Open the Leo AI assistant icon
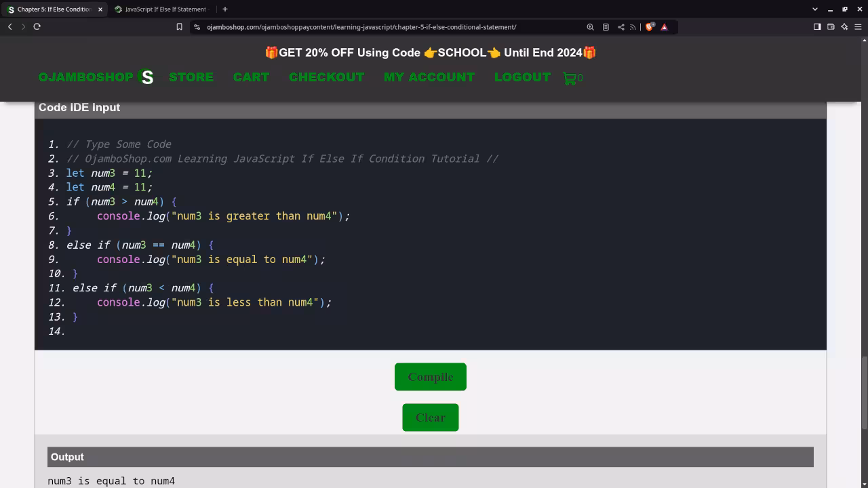The height and width of the screenshot is (488, 868). pos(844,27)
